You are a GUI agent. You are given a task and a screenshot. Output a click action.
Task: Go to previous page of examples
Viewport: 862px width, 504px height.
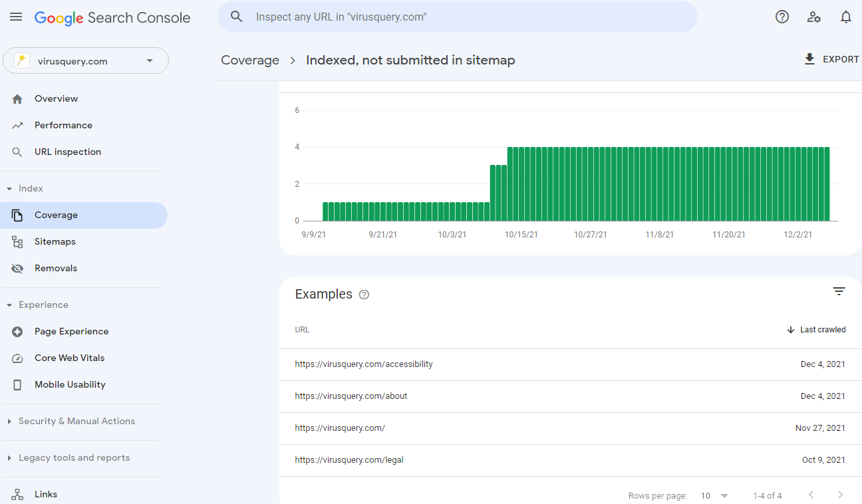(811, 495)
